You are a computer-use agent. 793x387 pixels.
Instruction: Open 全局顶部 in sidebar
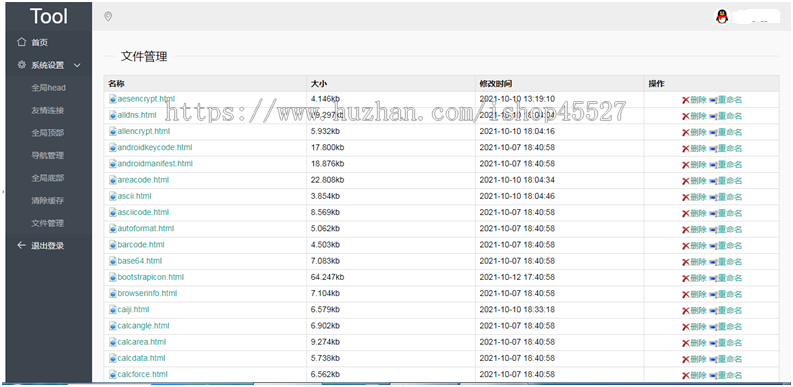48,133
